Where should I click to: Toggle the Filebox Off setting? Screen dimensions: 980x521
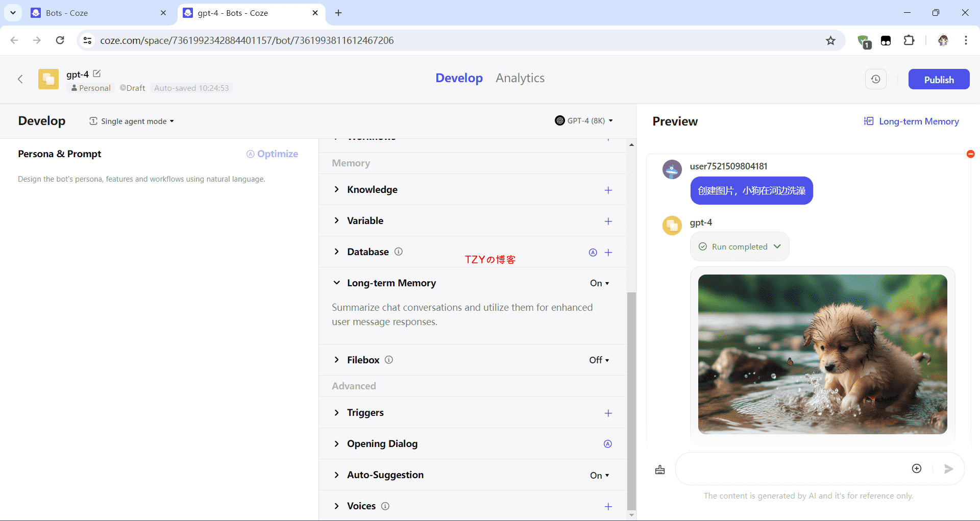tap(599, 360)
